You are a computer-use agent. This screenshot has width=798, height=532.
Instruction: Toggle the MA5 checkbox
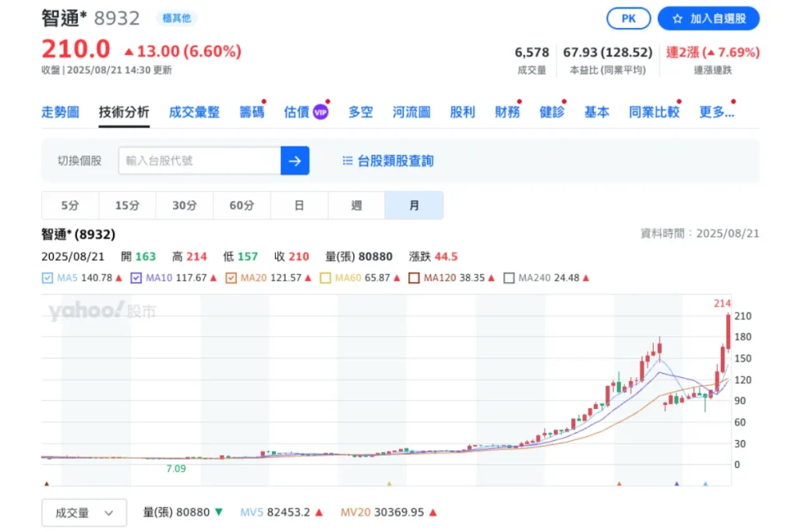click(x=48, y=278)
